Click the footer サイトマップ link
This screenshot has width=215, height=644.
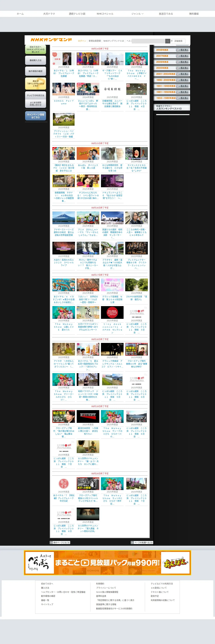(47, 604)
